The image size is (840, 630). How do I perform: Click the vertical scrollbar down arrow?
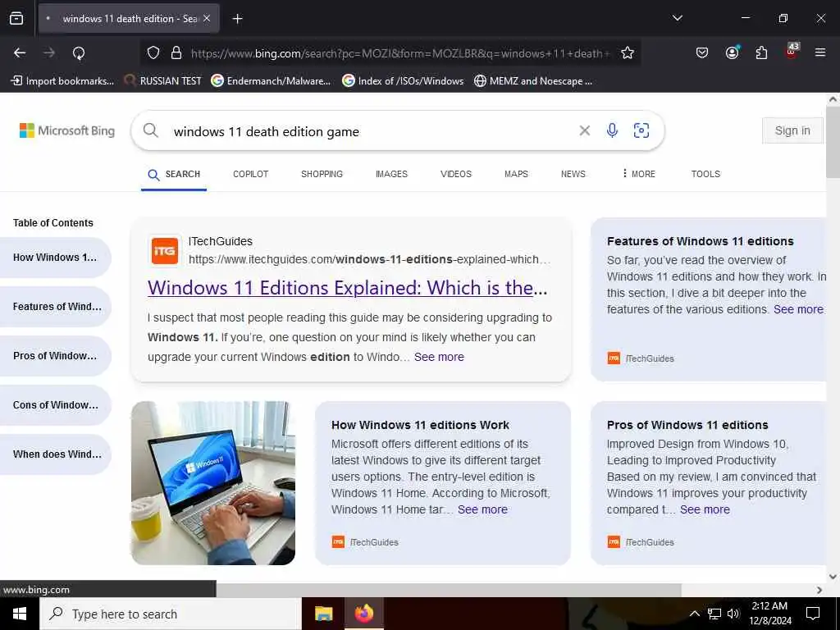tap(833, 577)
